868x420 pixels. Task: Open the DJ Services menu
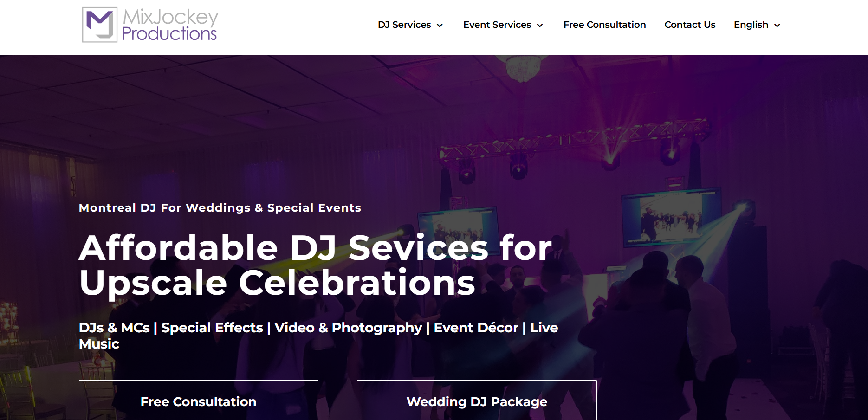(404, 25)
